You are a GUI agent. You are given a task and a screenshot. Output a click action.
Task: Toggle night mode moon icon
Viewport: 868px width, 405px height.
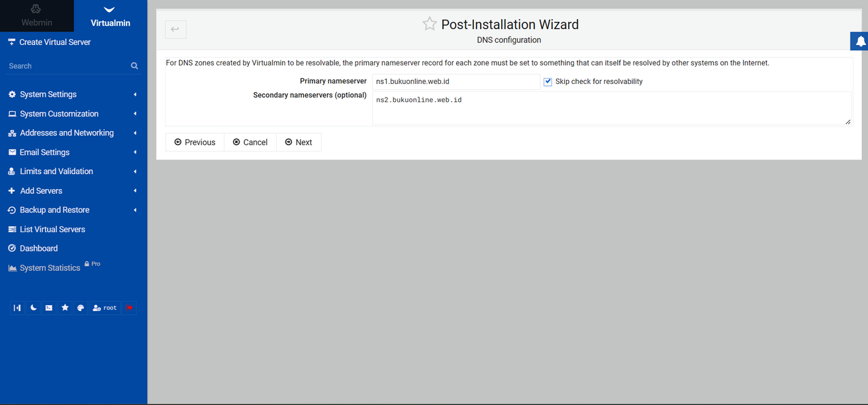point(33,308)
